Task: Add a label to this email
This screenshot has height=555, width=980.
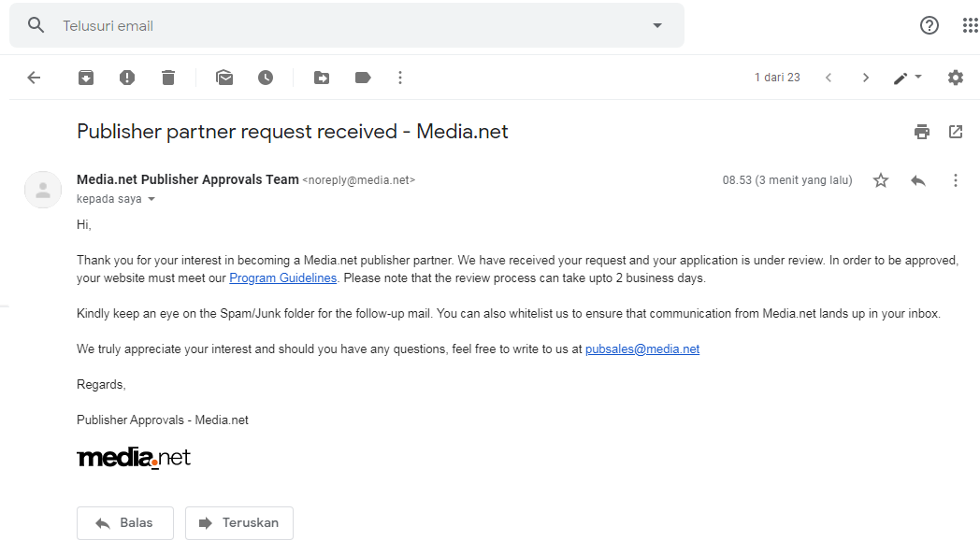Action: pos(363,78)
